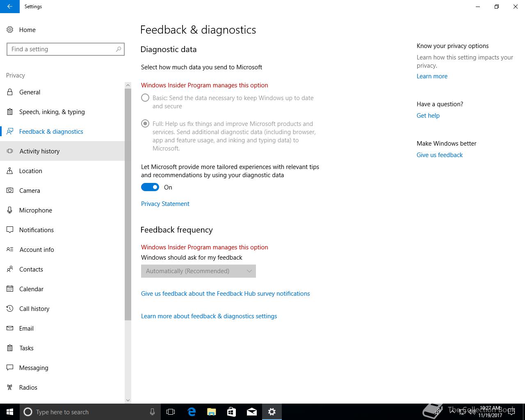Image resolution: width=525 pixels, height=420 pixels.
Task: Click the Give us feedback link
Action: (440, 155)
